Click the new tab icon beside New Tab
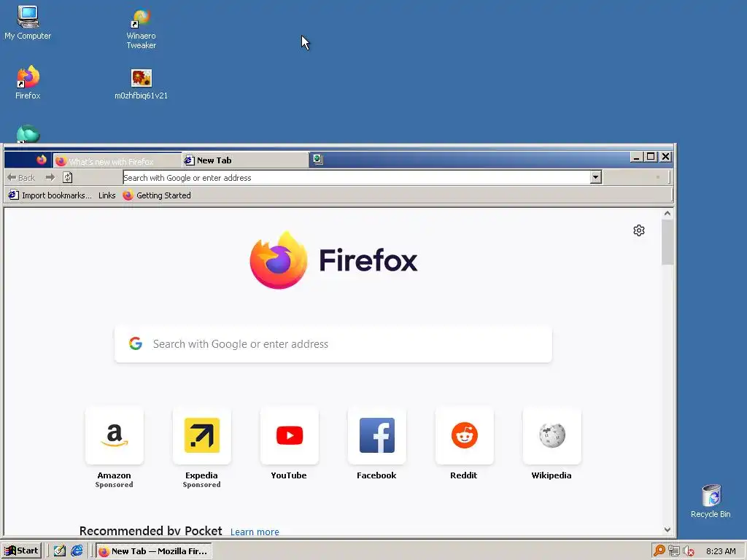The image size is (747, 560). [318, 160]
